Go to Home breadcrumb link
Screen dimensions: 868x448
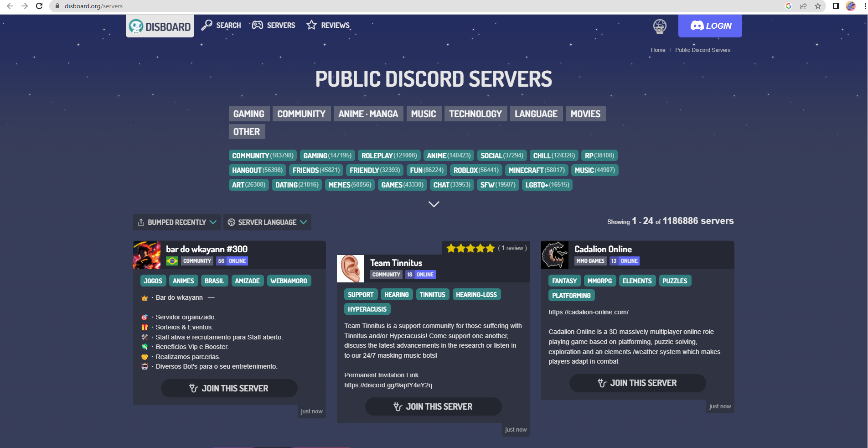658,50
